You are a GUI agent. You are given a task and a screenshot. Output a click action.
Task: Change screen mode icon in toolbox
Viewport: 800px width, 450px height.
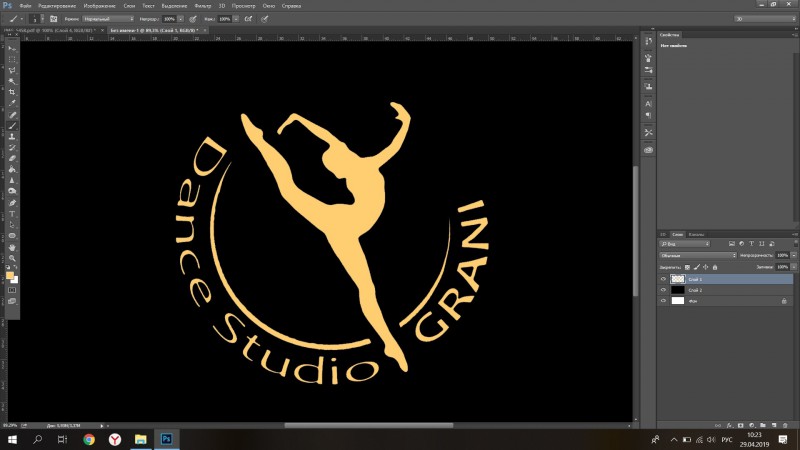coord(12,301)
